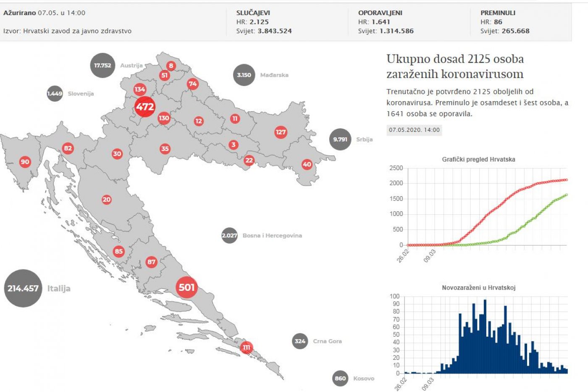Viewport: 588px width, 392px height.
Task: Click the red 85 cases bubble
Action: click(x=119, y=252)
